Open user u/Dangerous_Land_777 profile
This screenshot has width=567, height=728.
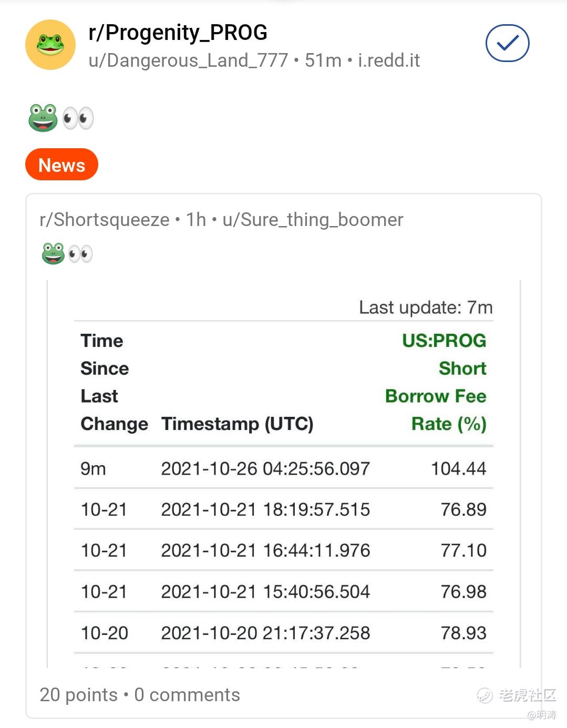(188, 60)
